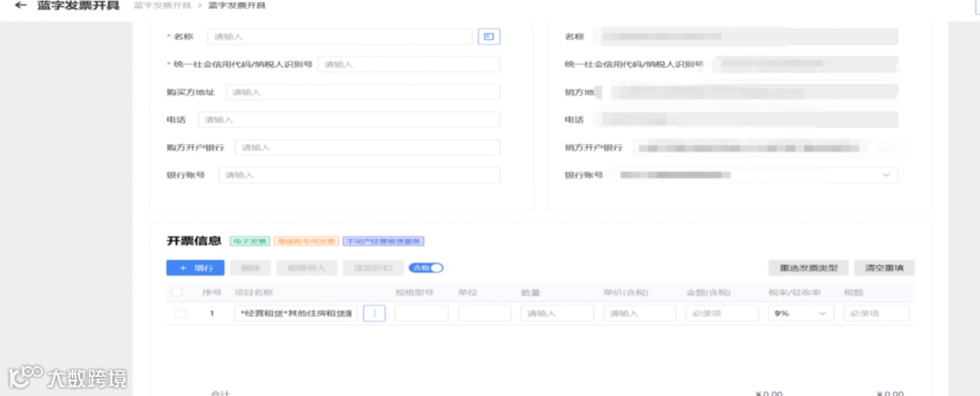
Task: Toggle the 含税 tax-inclusive switch
Action: (426, 268)
